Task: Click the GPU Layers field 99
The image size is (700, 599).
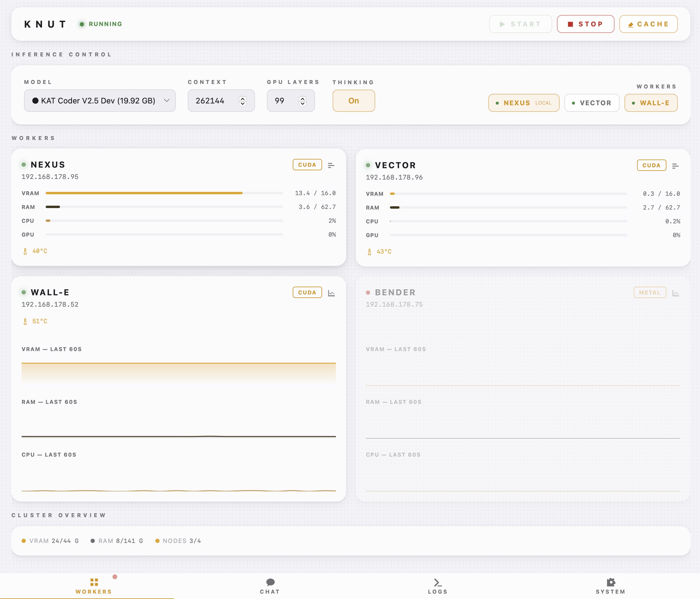Action: (x=291, y=101)
